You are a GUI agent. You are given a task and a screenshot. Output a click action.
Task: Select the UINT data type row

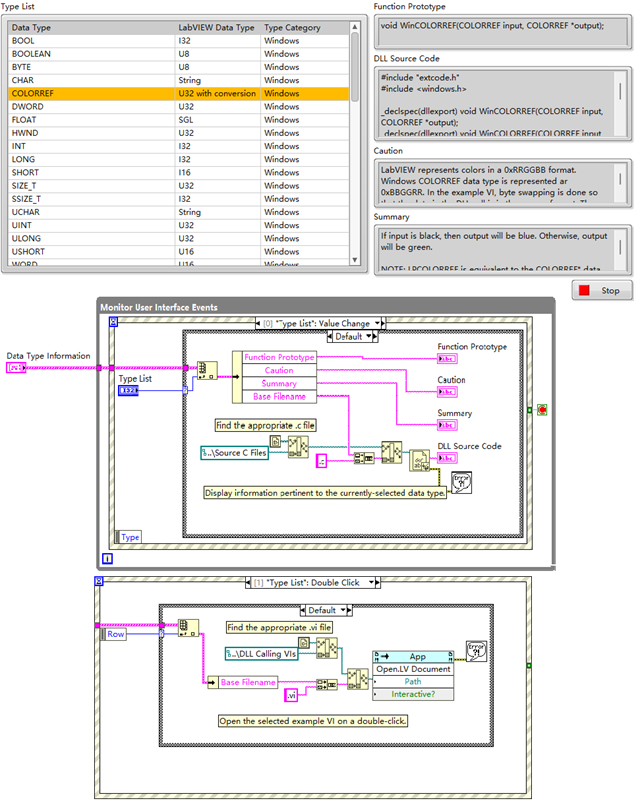[179, 225]
